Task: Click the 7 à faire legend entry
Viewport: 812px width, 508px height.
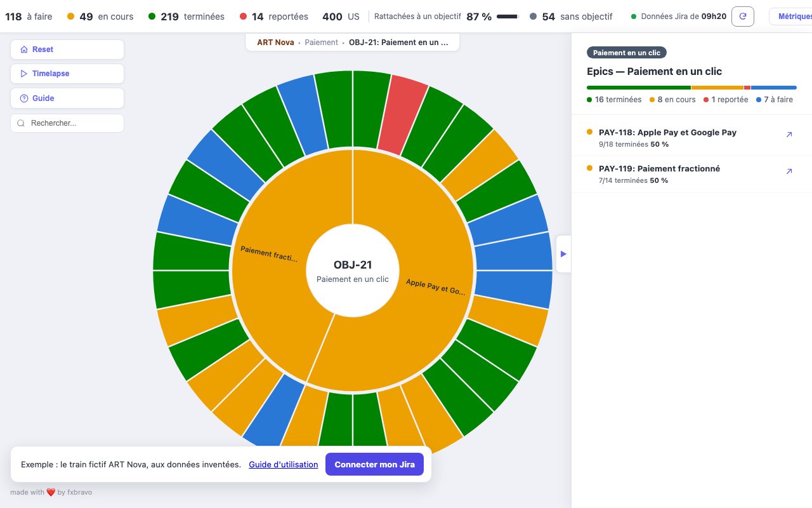Action: pyautogui.click(x=775, y=100)
